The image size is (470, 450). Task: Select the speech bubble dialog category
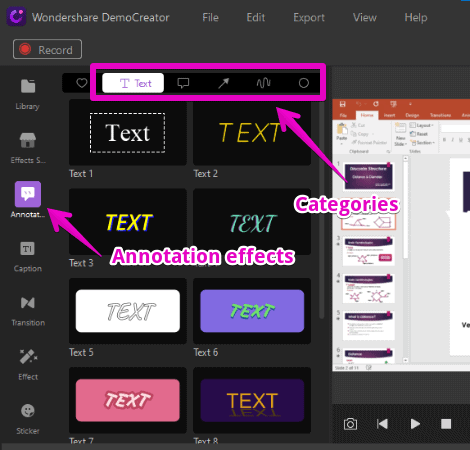coord(183,83)
